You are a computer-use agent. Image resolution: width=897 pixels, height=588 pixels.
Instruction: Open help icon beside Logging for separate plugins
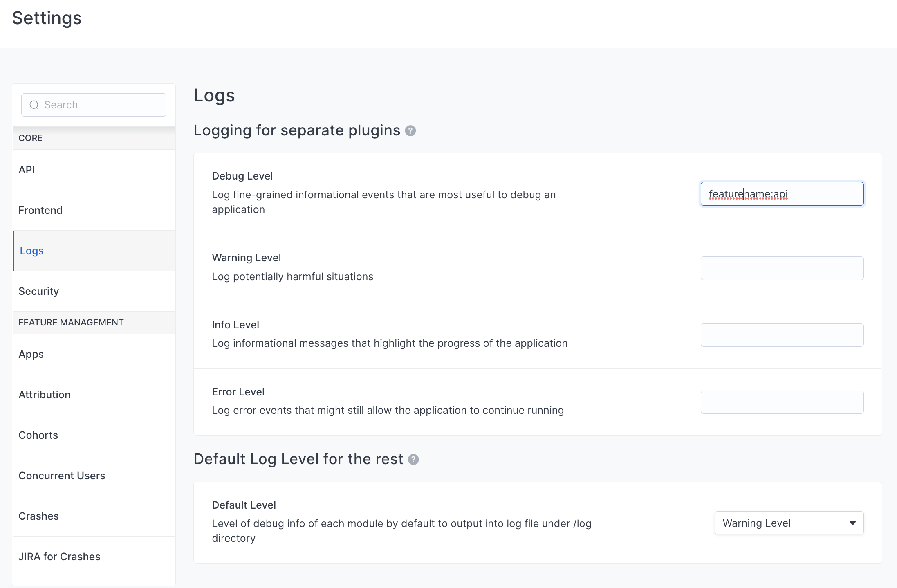pyautogui.click(x=410, y=131)
